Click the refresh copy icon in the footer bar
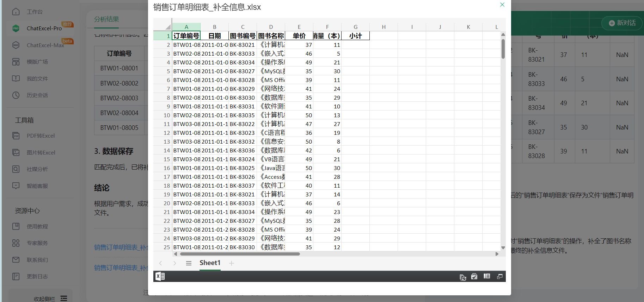Screen dimensions: 644x302 tap(463, 277)
